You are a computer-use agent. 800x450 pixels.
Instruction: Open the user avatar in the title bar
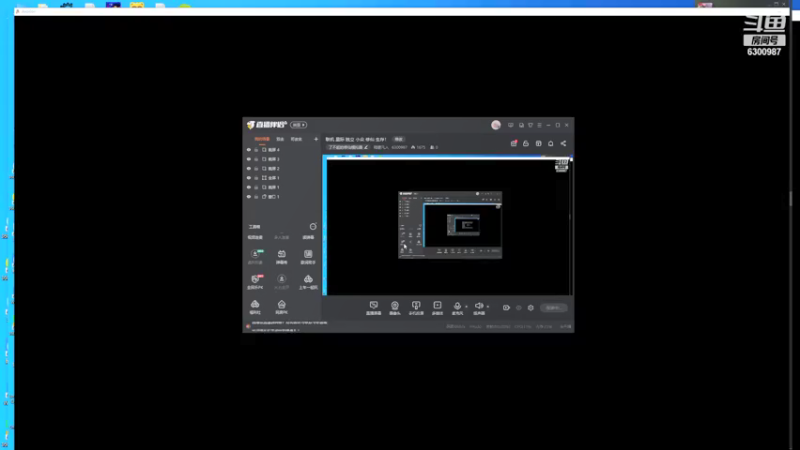(496, 125)
